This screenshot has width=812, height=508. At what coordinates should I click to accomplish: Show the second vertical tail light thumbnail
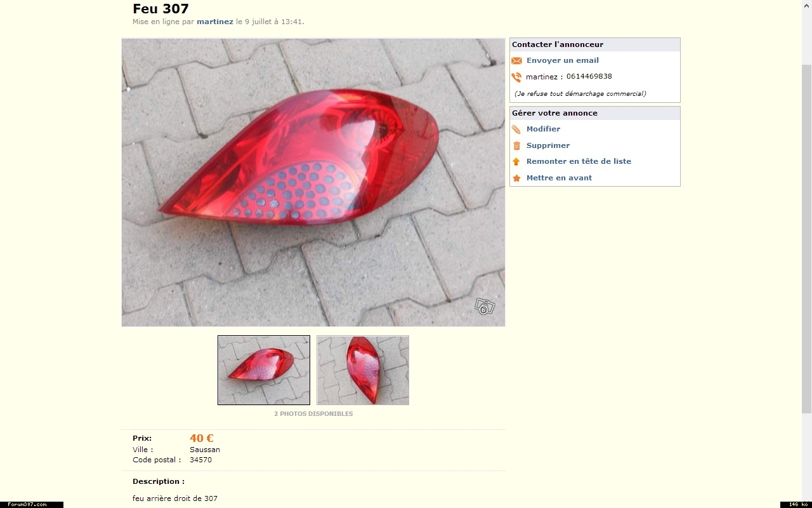tap(363, 370)
